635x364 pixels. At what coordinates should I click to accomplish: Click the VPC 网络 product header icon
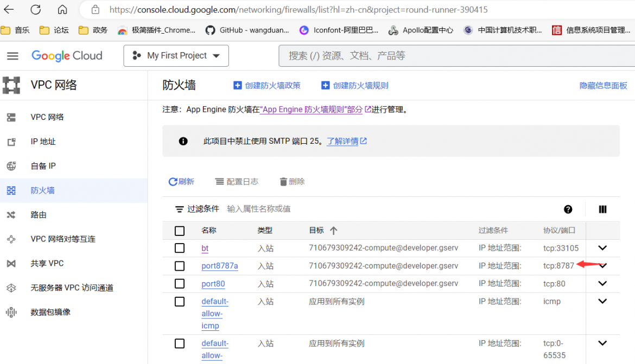tap(11, 85)
